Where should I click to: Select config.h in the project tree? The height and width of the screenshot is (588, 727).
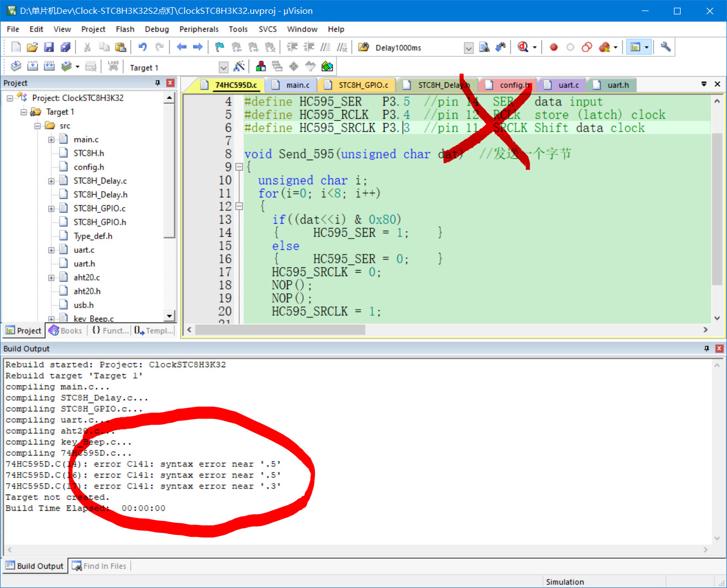(x=88, y=167)
